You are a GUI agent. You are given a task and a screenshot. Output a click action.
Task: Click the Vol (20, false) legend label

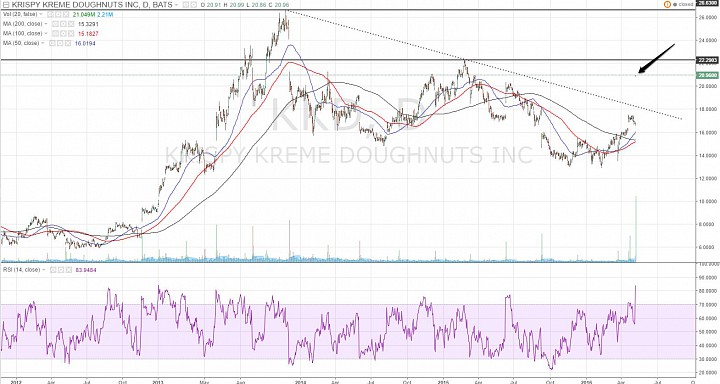point(20,14)
